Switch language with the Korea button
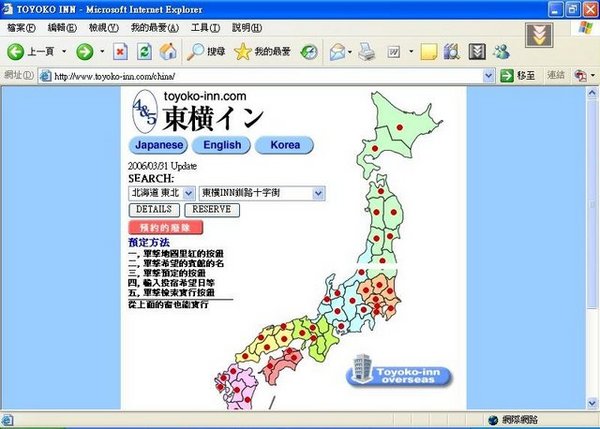The width and height of the screenshot is (600, 429). pos(284,145)
